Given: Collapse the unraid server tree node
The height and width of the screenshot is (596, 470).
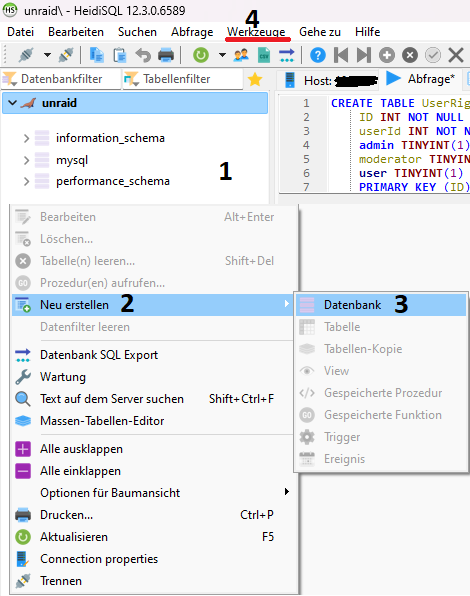Looking at the screenshot, I should pyautogui.click(x=12, y=103).
